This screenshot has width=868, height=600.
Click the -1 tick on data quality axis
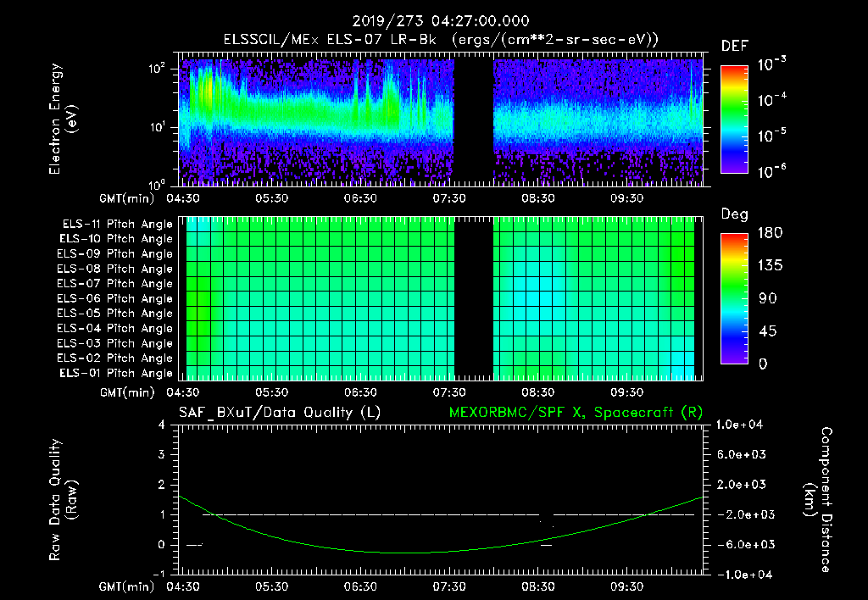point(159,574)
